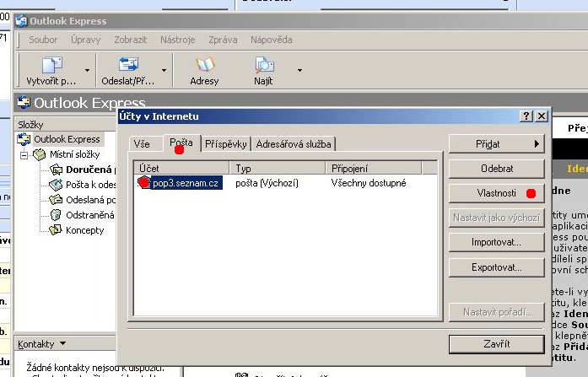Open the Adresy address book icon

205,64
